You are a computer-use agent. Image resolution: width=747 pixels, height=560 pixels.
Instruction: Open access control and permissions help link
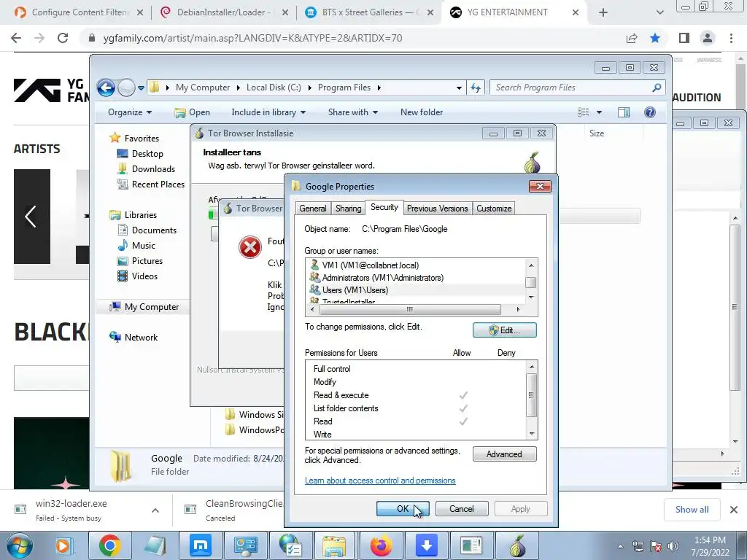380,481
